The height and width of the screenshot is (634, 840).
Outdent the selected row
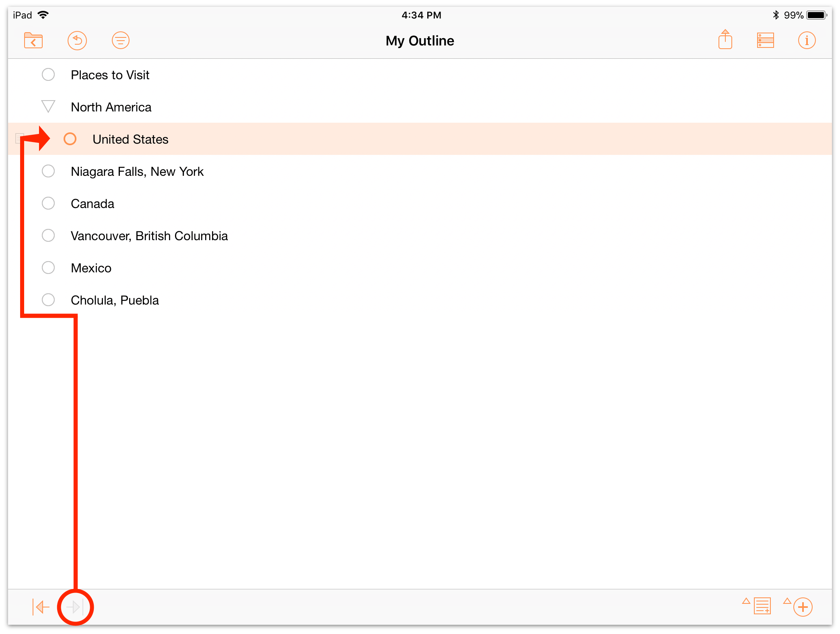point(41,607)
